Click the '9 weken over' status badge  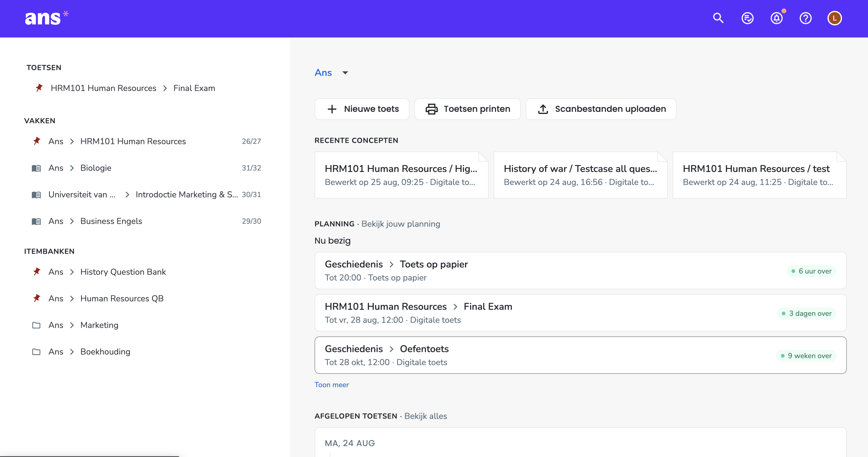click(x=806, y=356)
